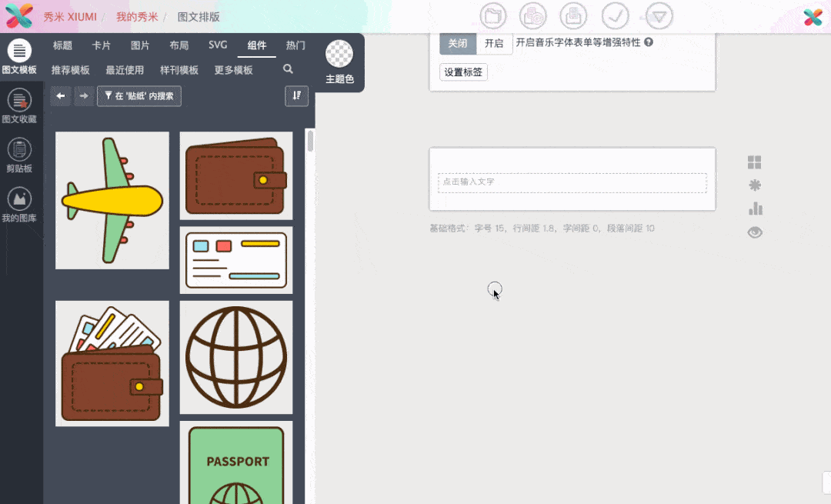Click the 秀米 XIUMI breadcrumb link
The height and width of the screenshot is (504, 831).
click(x=70, y=16)
